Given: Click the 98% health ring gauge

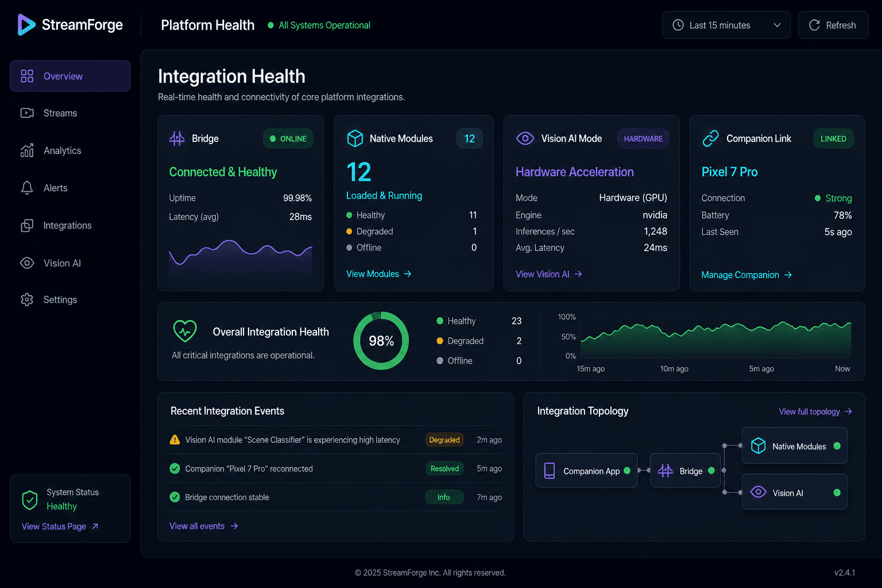Looking at the screenshot, I should click(381, 341).
